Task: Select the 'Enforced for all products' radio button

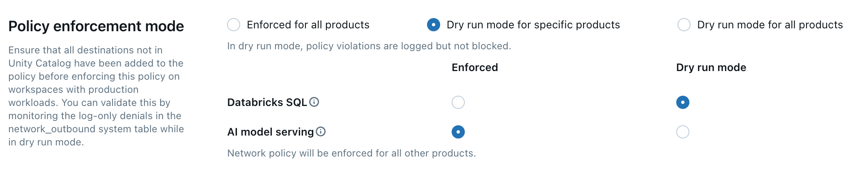Action: pyautogui.click(x=234, y=25)
